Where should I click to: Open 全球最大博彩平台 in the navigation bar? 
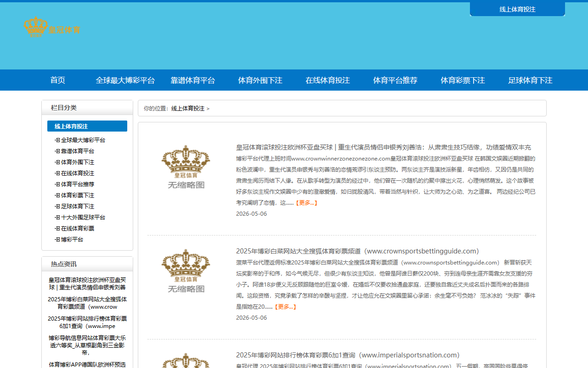pyautogui.click(x=125, y=80)
